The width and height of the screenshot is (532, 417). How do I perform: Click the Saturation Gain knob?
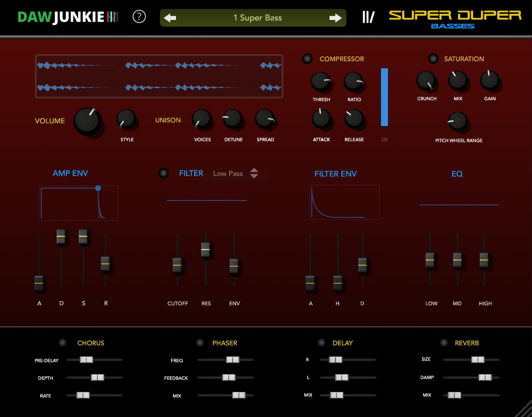tap(490, 80)
